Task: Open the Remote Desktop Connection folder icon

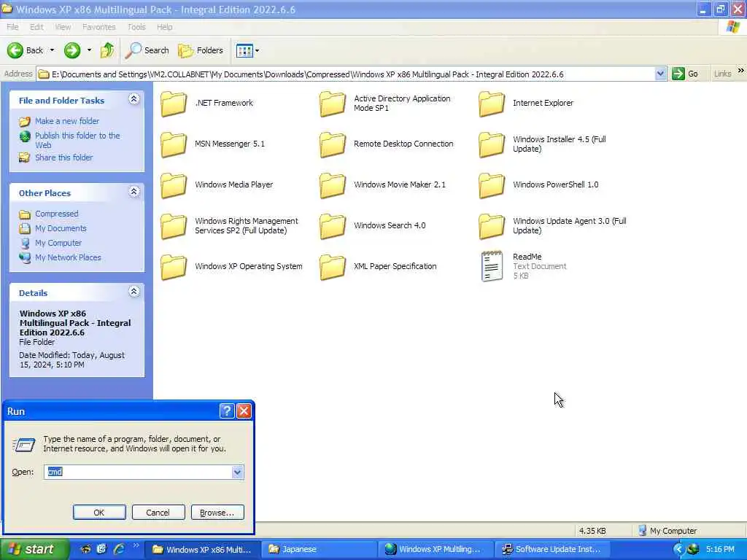Action: pyautogui.click(x=333, y=144)
